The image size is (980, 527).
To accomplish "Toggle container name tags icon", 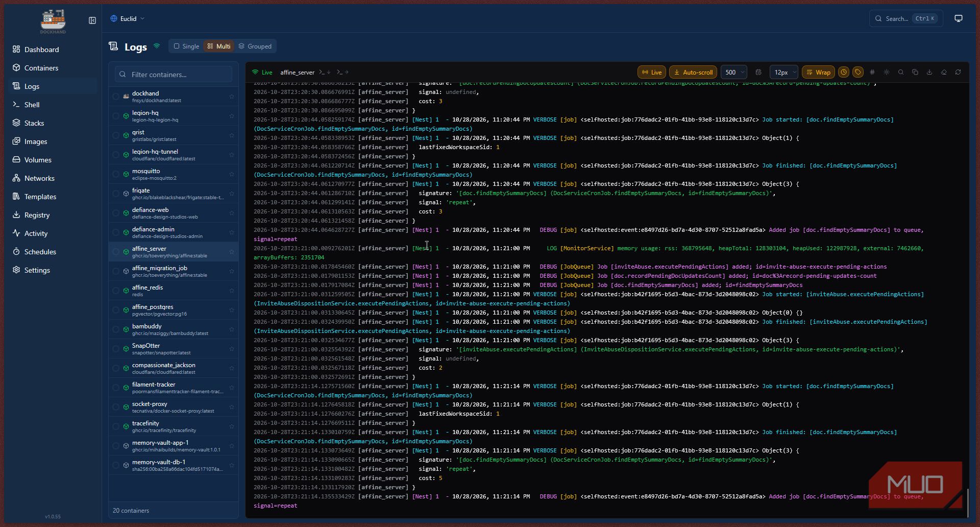I will coord(858,72).
